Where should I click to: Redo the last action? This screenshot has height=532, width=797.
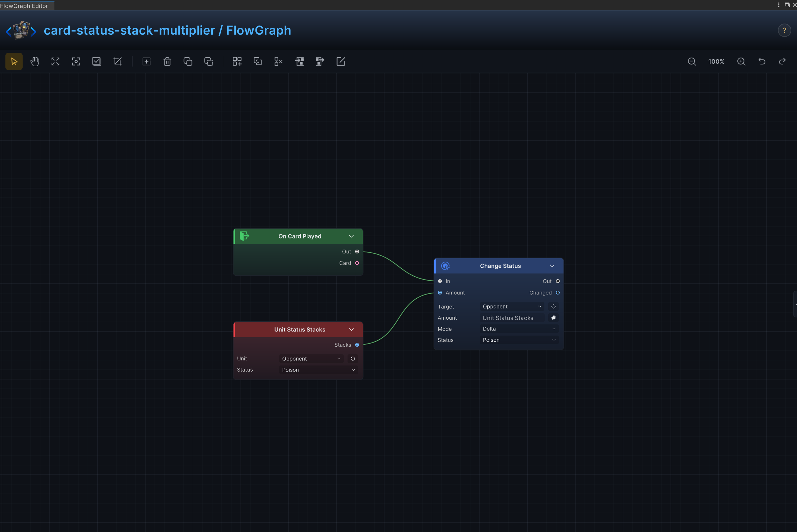(782, 61)
